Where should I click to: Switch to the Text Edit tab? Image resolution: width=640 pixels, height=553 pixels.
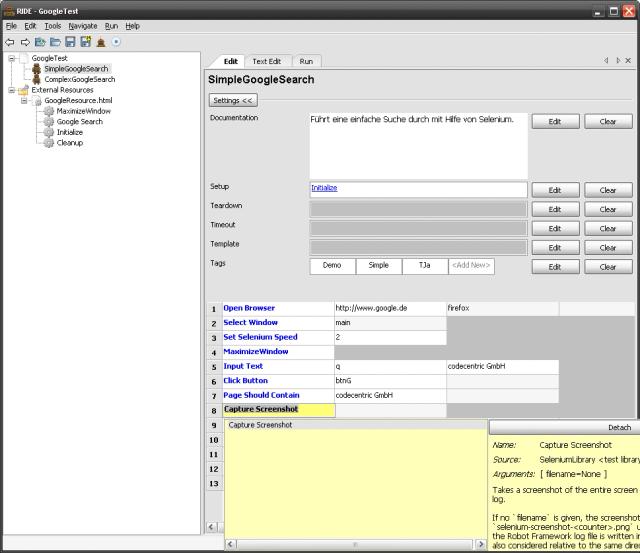click(x=266, y=61)
